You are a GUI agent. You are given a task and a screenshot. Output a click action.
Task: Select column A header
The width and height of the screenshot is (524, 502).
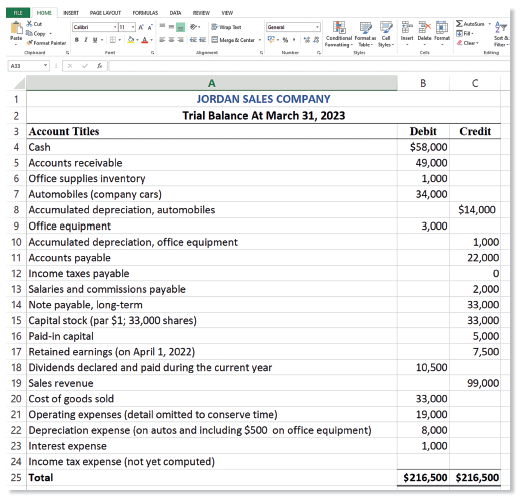pyautogui.click(x=212, y=83)
